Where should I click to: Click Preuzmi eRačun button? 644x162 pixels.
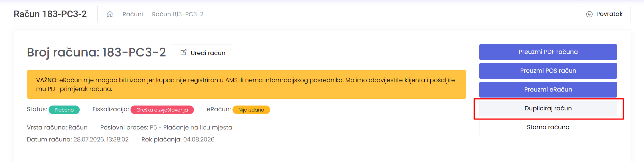[548, 90]
